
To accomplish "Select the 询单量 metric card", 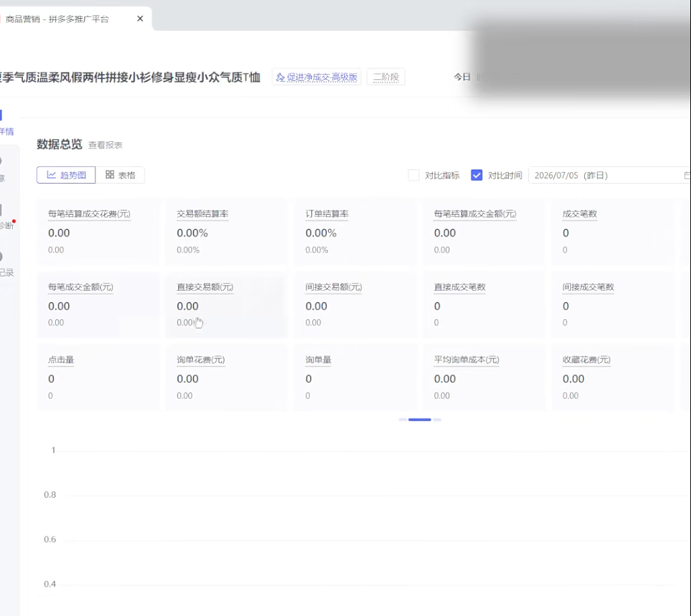I will (355, 378).
